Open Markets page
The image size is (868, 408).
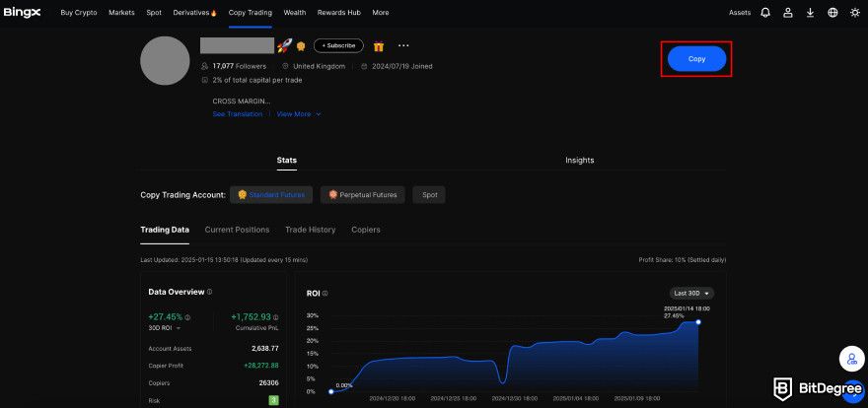click(121, 12)
